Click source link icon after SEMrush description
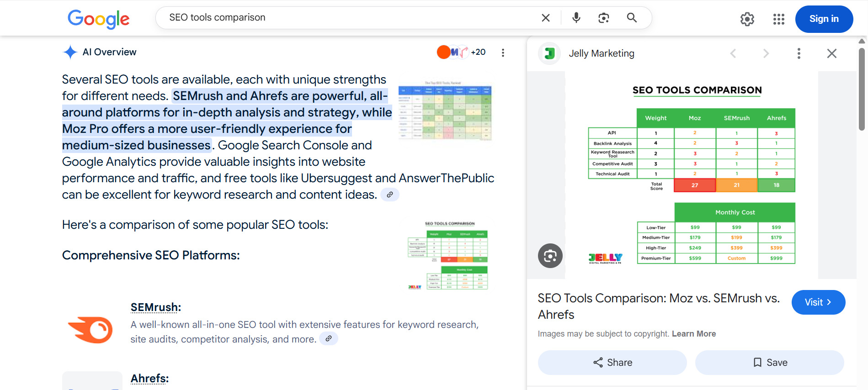Viewport: 868px width, 390px height. tap(328, 339)
